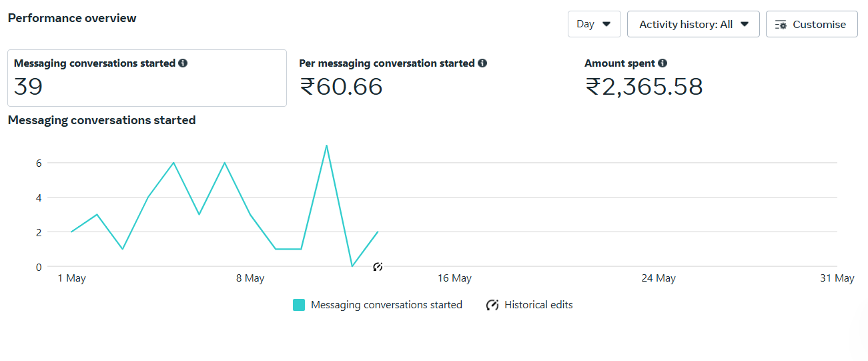Click the sliders icon on Customise button

coord(781,25)
